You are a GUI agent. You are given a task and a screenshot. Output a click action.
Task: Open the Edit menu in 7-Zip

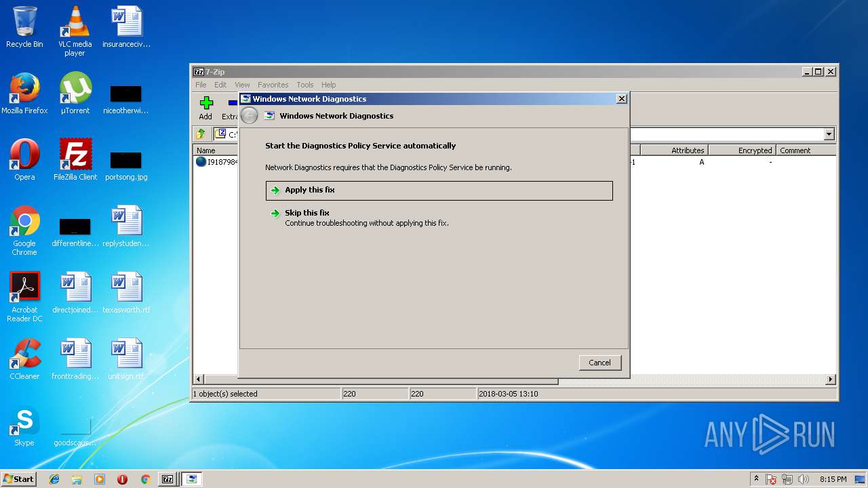(x=220, y=85)
